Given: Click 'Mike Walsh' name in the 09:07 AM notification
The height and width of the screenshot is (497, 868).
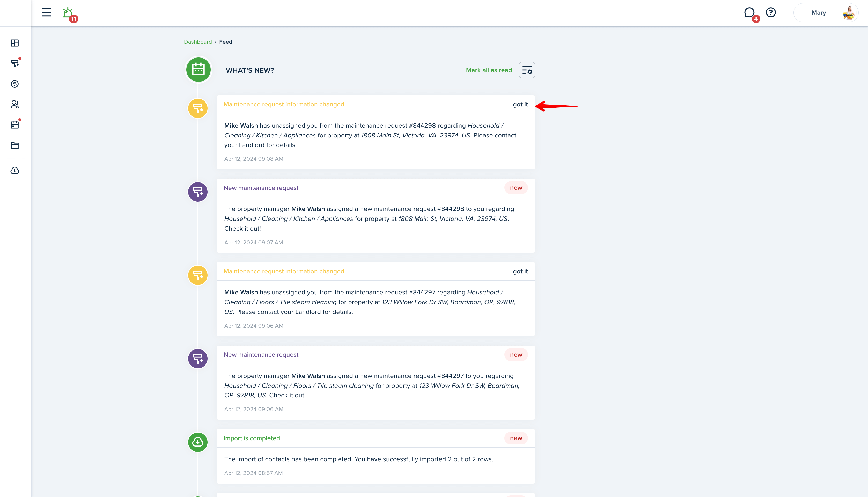Looking at the screenshot, I should tap(308, 209).
